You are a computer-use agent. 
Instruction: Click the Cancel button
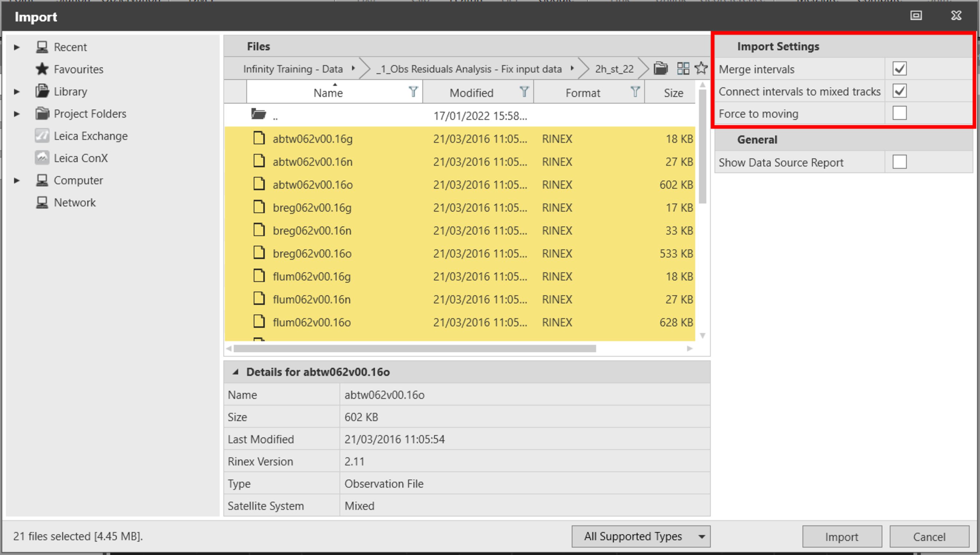pos(929,536)
